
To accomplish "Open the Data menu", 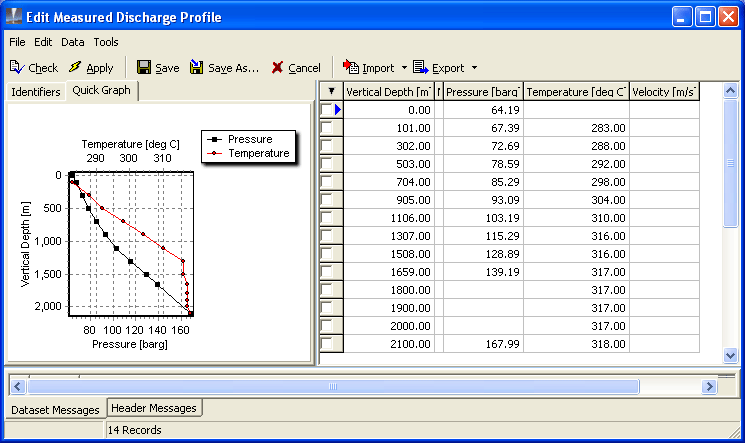I will click(x=72, y=42).
